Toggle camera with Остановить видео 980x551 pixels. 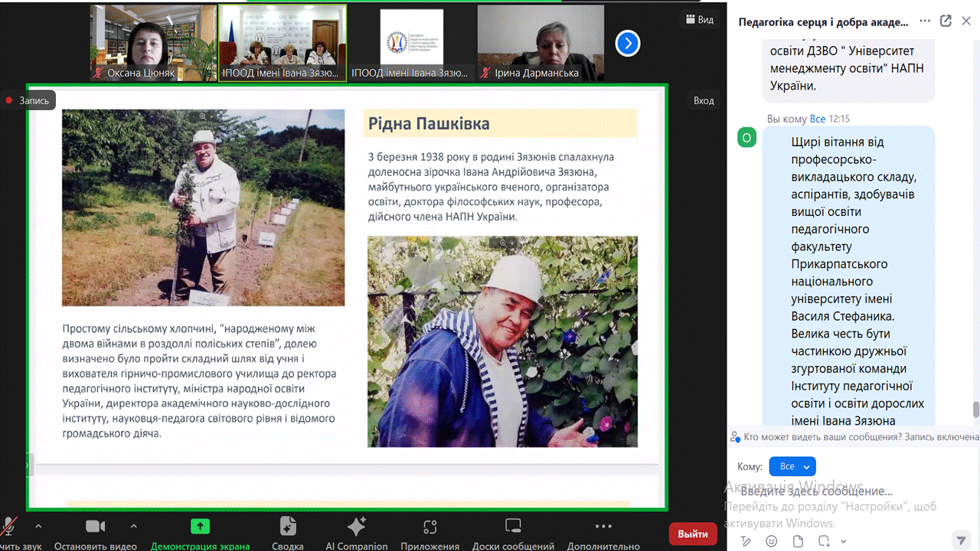pyautogui.click(x=95, y=533)
